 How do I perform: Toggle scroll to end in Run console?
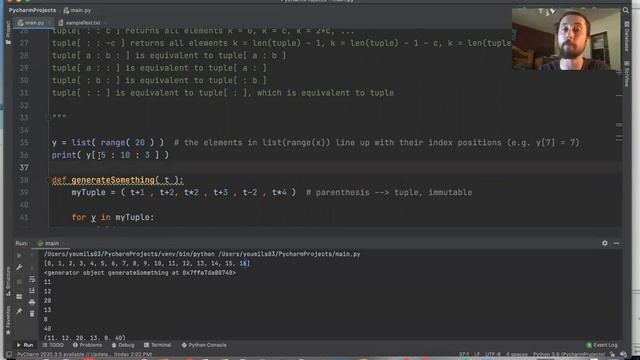point(32,291)
